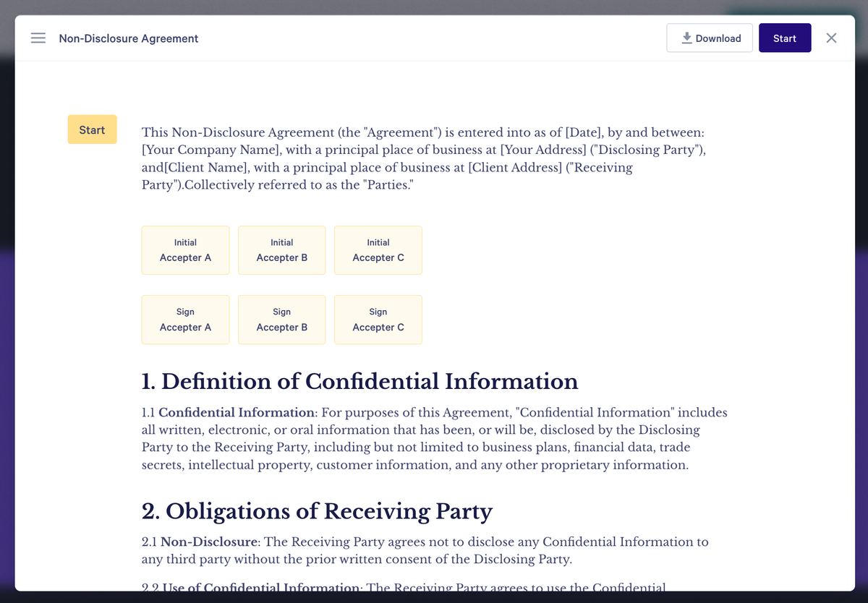The image size is (868, 603).
Task: Open the hamburger menu icon
Action: [38, 38]
